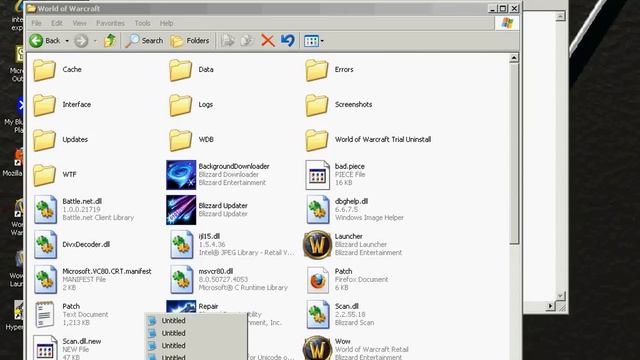The width and height of the screenshot is (640, 360).
Task: Click the Search toolbar button
Action: [x=144, y=41]
